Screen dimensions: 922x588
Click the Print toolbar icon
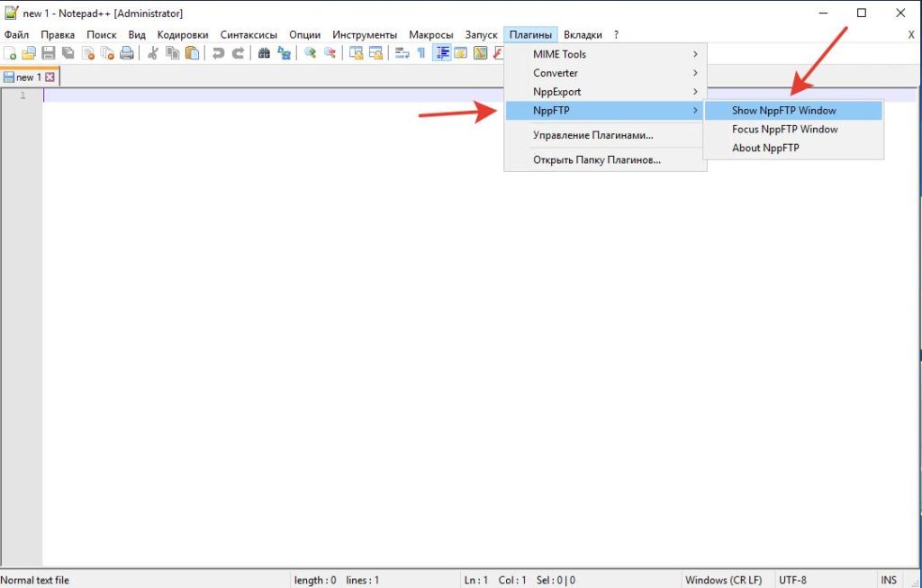[127, 53]
